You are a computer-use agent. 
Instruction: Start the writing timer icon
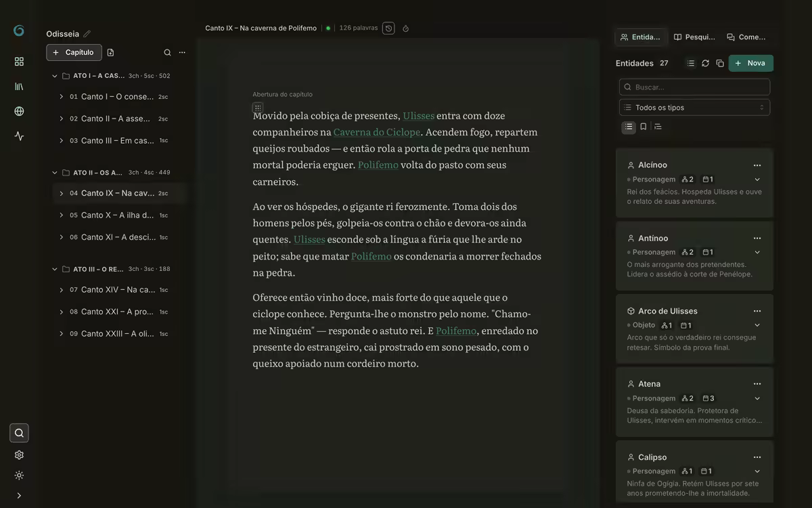pyautogui.click(x=405, y=28)
